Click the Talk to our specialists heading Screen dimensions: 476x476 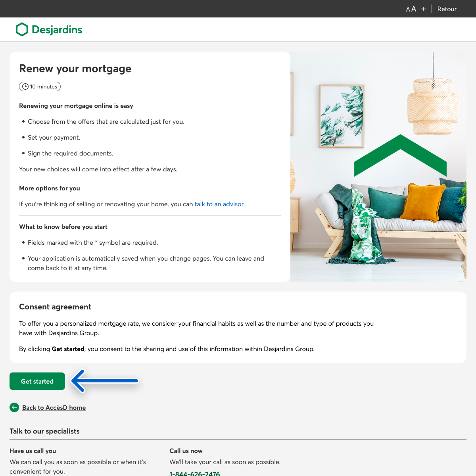(44, 431)
